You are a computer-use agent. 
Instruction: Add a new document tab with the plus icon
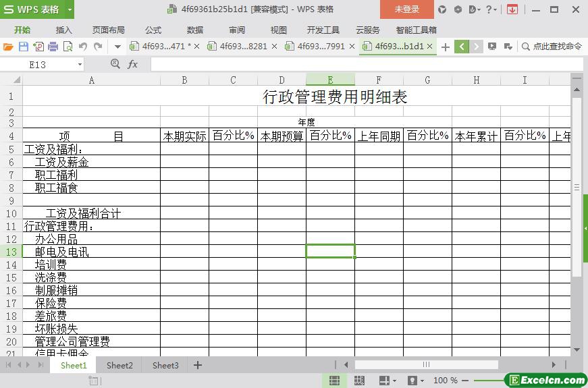pyautogui.click(x=446, y=47)
